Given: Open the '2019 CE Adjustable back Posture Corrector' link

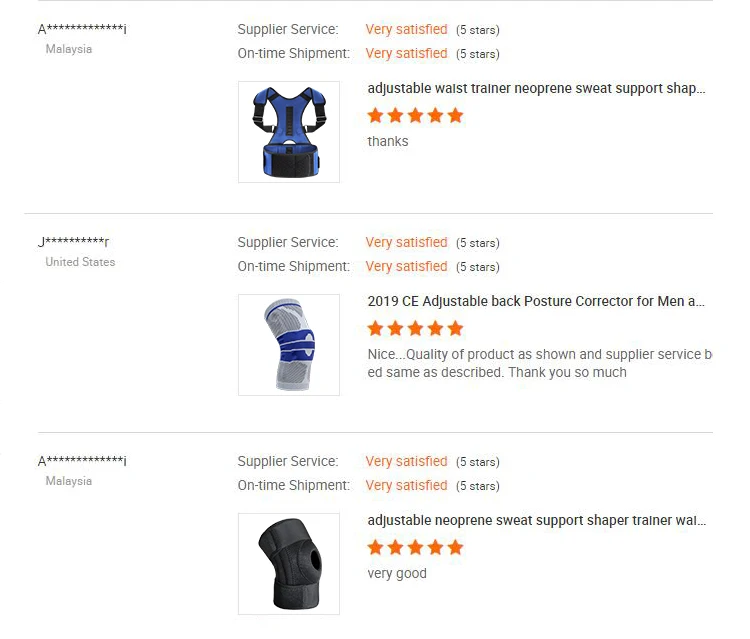Looking at the screenshot, I should click(x=536, y=301).
